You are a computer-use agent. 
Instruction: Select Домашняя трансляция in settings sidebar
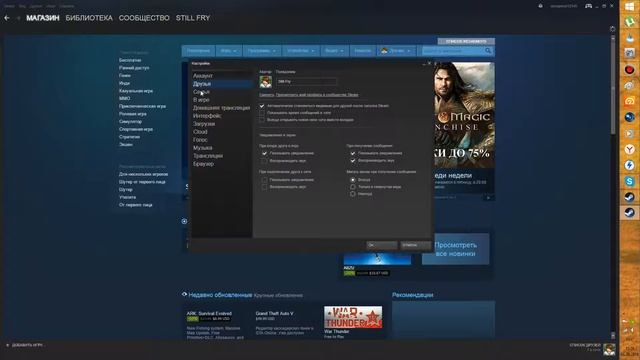coord(222,108)
